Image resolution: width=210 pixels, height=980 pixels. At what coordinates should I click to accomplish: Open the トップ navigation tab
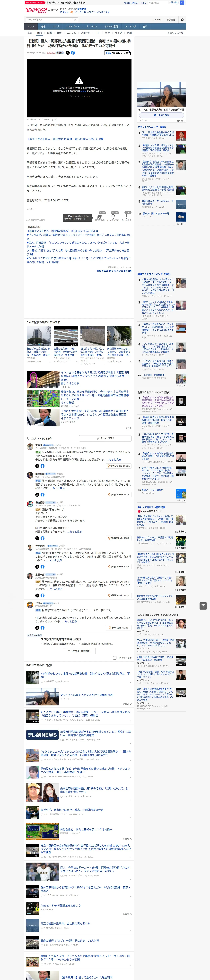click(31, 27)
